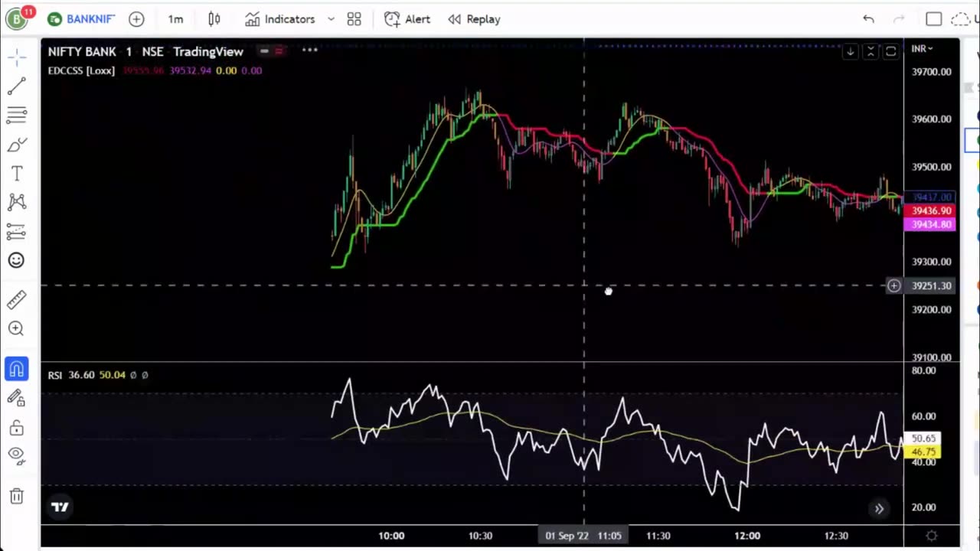The width and height of the screenshot is (980, 551).
Task: Select the Text annotation tool
Action: click(17, 174)
